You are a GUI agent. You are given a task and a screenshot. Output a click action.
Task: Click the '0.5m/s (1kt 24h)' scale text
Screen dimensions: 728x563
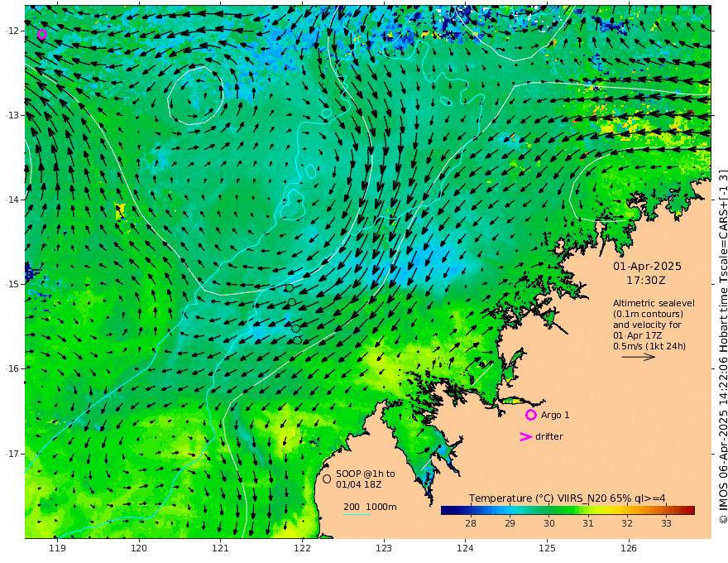pos(649,346)
